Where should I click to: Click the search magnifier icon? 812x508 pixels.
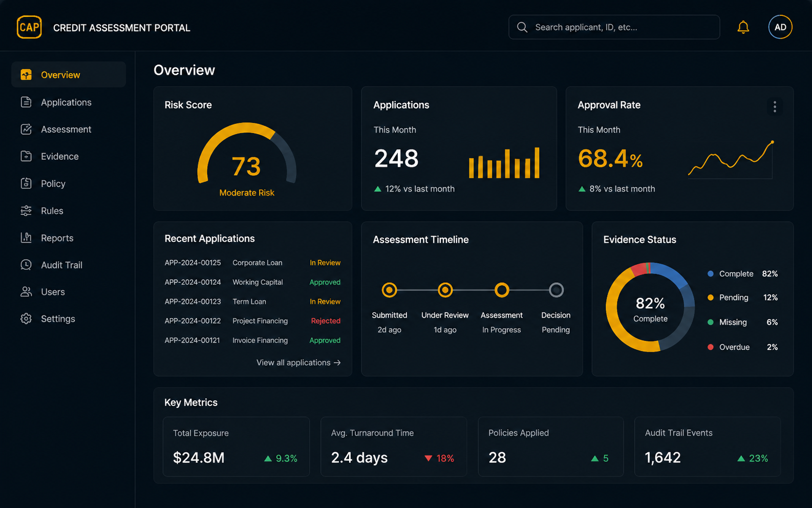522,27
